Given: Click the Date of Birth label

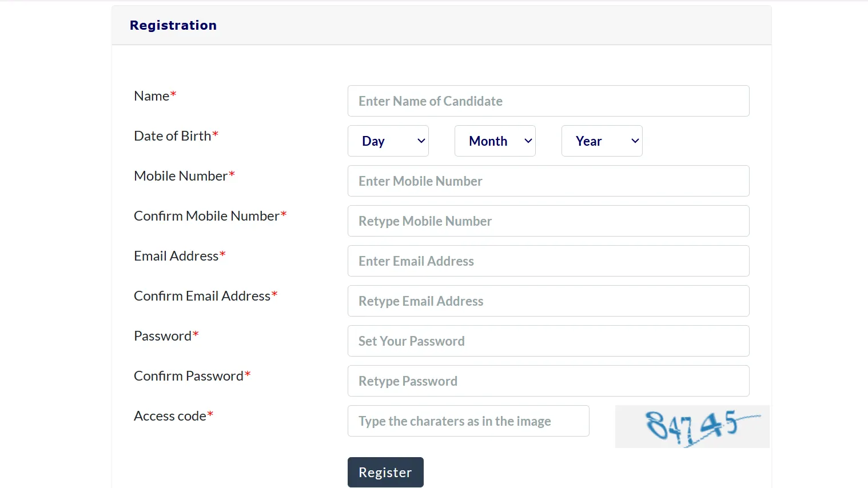Looking at the screenshot, I should (x=172, y=136).
